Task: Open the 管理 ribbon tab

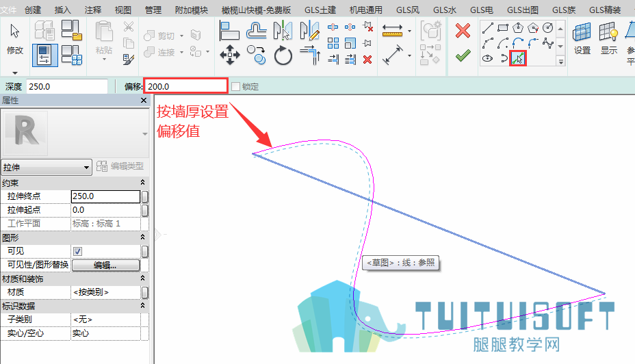Action: coord(153,10)
